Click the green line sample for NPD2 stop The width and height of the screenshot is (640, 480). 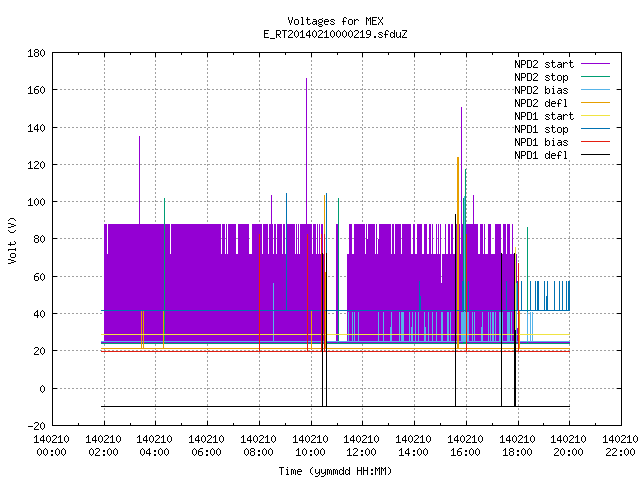click(595, 77)
